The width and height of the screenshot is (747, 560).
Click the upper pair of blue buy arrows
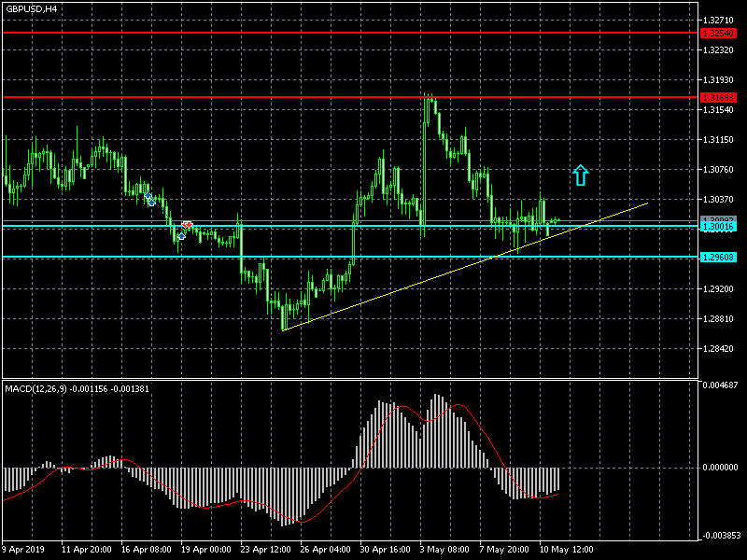coord(149,198)
